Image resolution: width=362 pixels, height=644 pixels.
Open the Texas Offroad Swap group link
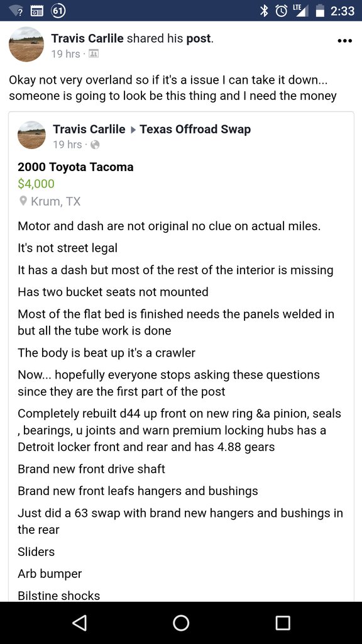pos(195,130)
